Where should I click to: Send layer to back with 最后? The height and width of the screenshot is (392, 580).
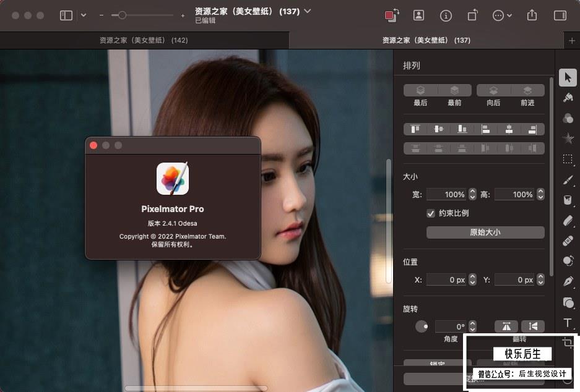tap(420, 90)
